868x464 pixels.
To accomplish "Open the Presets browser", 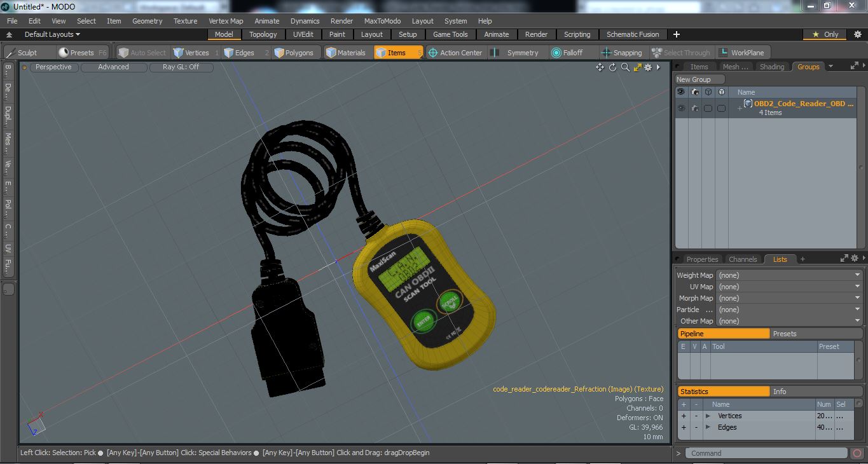I will point(82,53).
